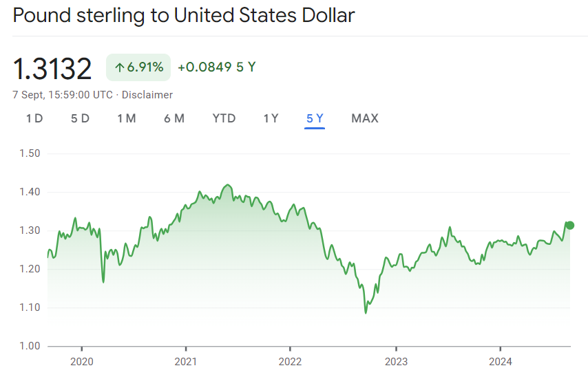588x379 pixels.
Task: Show the 6 M chart view
Action: (x=174, y=118)
